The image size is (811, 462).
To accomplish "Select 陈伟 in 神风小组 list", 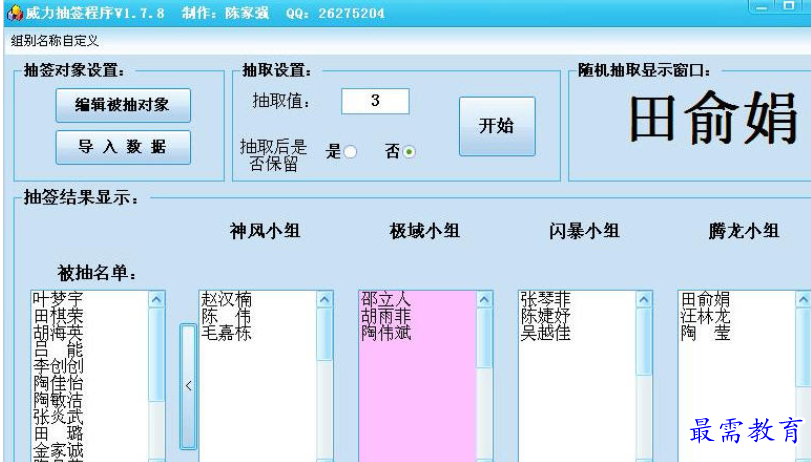I will pyautogui.click(x=226, y=316).
